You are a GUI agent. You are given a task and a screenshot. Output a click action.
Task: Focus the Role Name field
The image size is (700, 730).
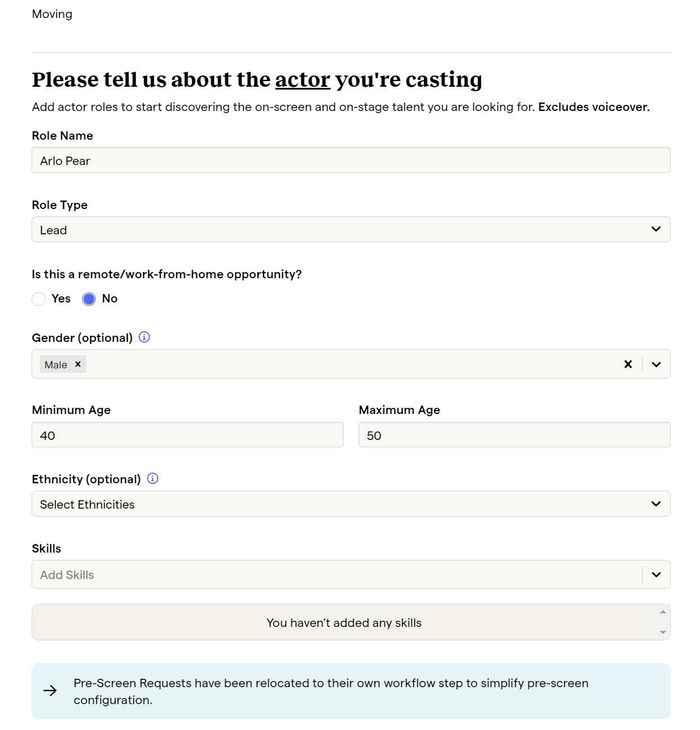(351, 160)
